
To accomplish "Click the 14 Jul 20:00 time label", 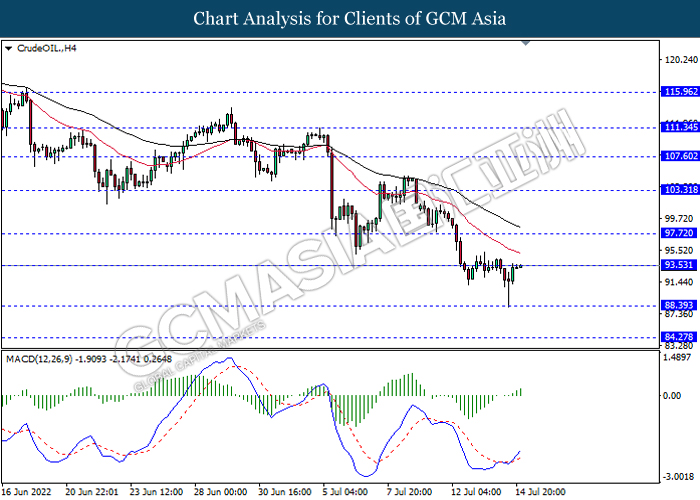I will coord(541,492).
